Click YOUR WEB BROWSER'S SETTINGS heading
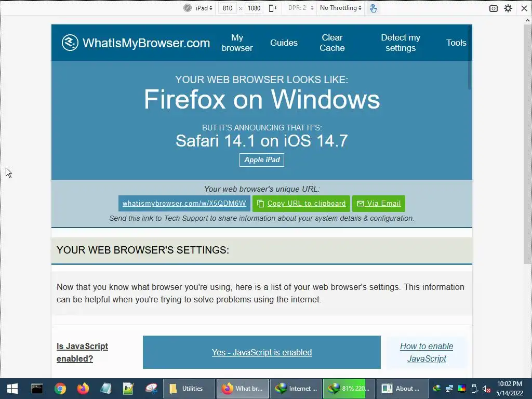Viewport: 532px width, 399px height. 143,250
